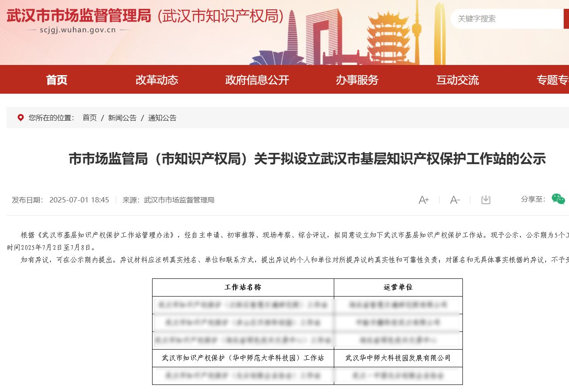Increase font size with A+ icon
The image size is (569, 392).
click(x=424, y=200)
